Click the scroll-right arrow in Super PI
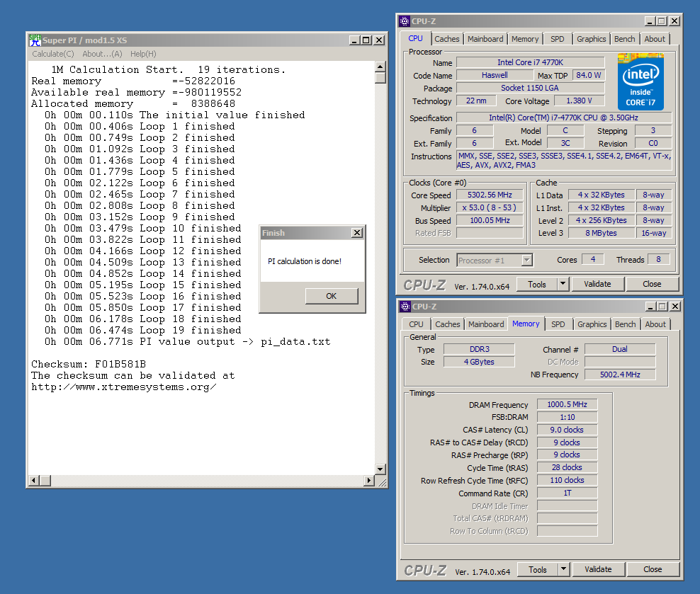 [x=368, y=480]
